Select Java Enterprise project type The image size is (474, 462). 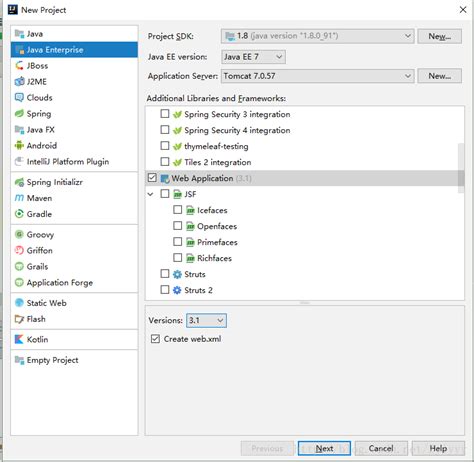pyautogui.click(x=74, y=50)
